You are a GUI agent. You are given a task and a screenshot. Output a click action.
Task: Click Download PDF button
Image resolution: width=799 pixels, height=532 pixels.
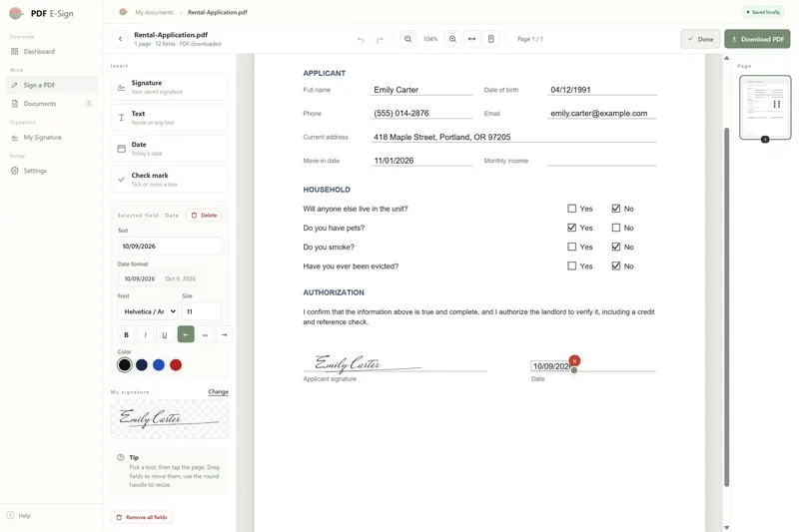[757, 39]
